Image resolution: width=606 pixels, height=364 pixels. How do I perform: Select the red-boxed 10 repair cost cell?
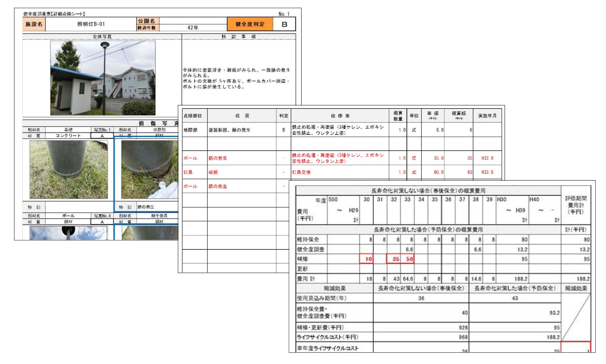(x=366, y=259)
